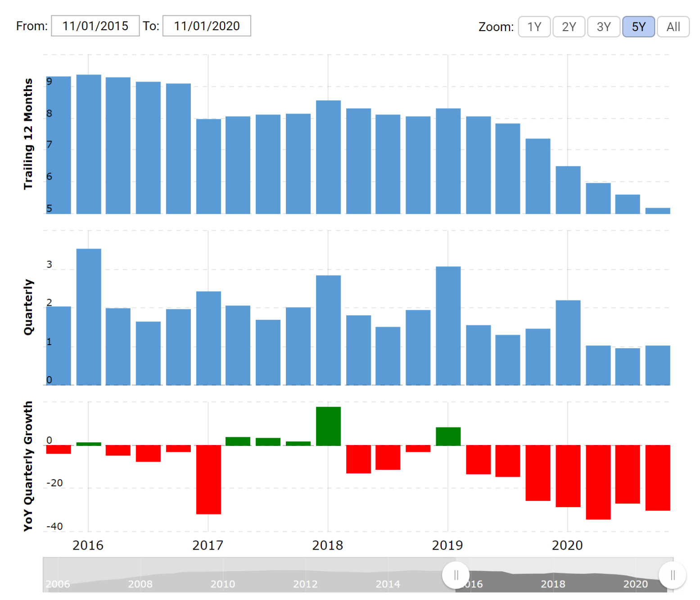Switch to the 3Y zoom range
The image size is (700, 600).
[x=603, y=27]
